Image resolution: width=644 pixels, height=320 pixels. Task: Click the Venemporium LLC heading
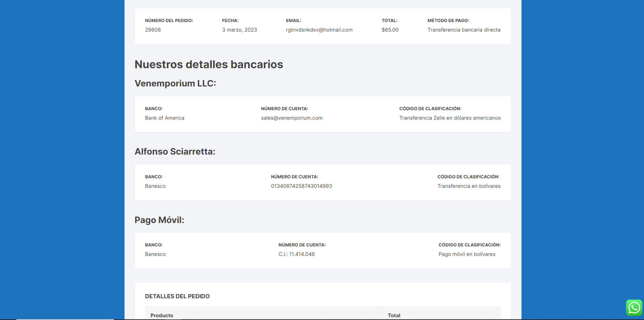click(x=175, y=83)
